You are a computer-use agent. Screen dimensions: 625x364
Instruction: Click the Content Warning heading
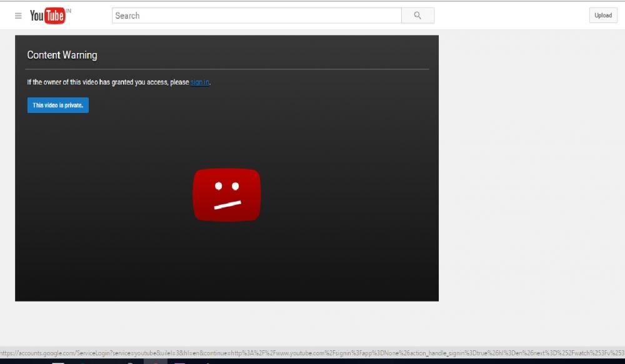62,55
